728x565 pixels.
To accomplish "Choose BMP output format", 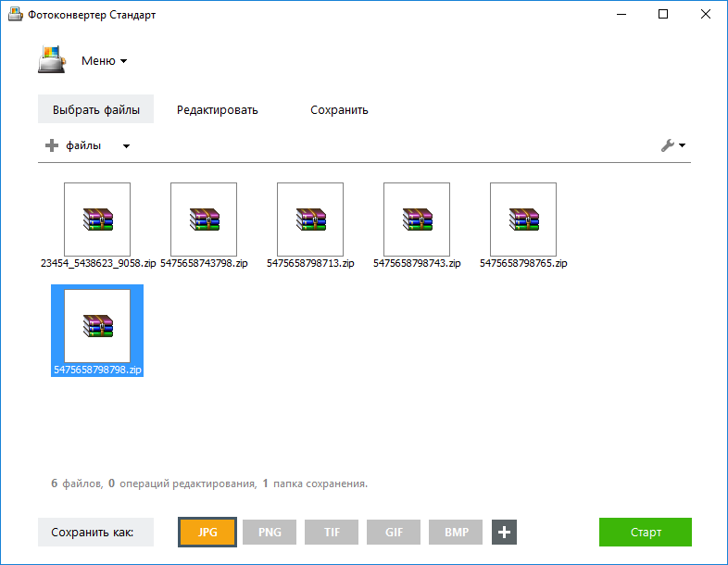I will click(456, 532).
